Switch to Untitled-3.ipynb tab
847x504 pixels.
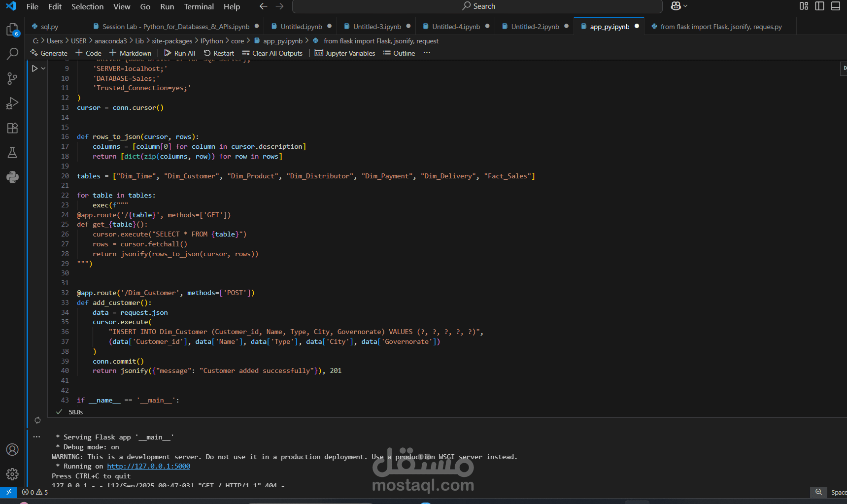click(377, 27)
